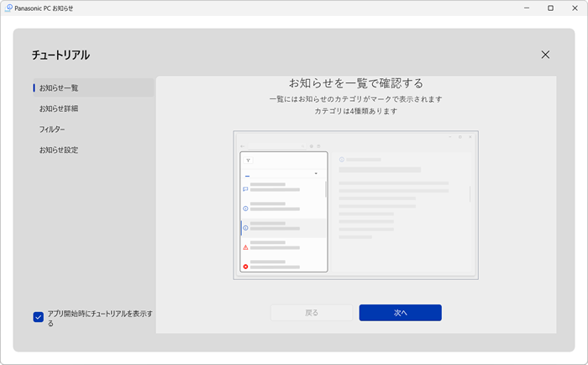Click the 戻る button
Image resolution: width=588 pixels, height=365 pixels.
(x=312, y=312)
